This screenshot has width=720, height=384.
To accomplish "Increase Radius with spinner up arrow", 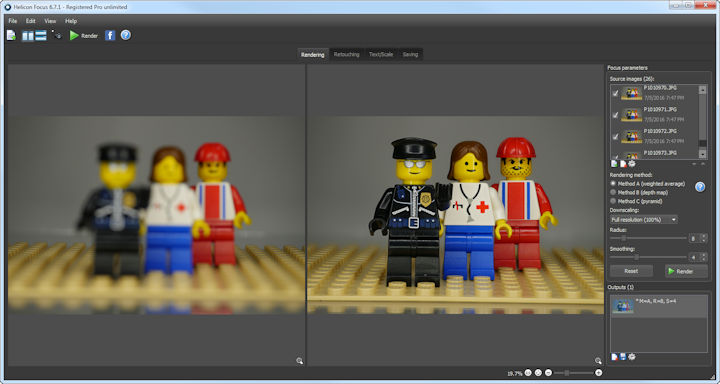I will [x=703, y=236].
